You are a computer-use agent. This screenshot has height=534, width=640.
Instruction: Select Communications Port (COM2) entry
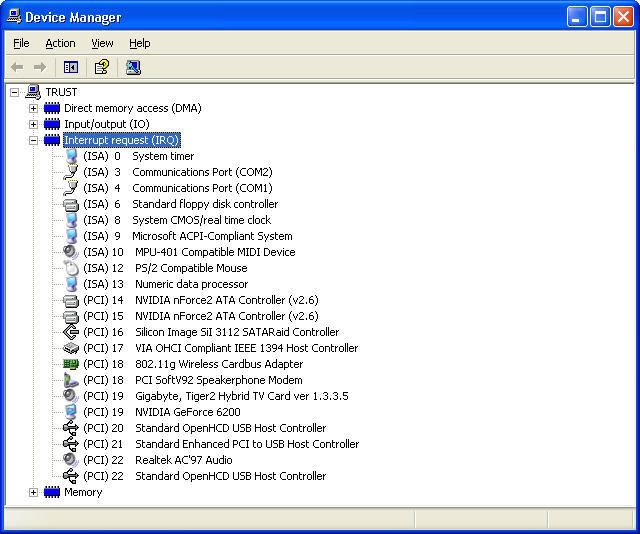pos(178,172)
